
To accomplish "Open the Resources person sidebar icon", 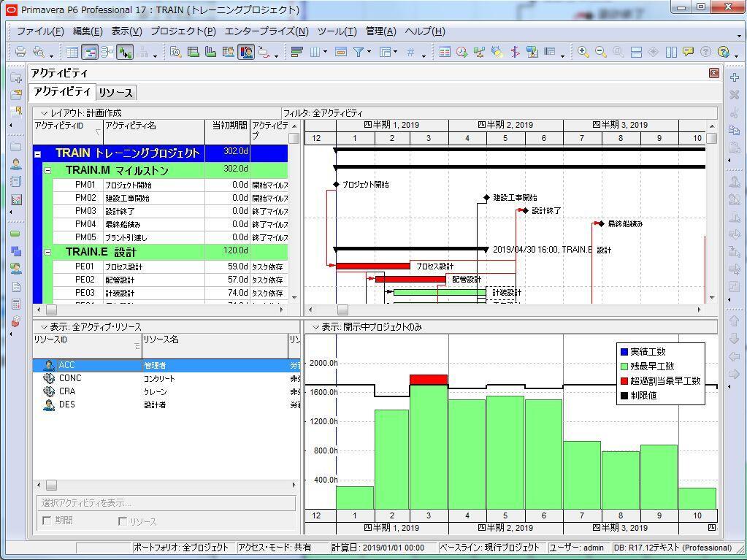I will pos(16,164).
